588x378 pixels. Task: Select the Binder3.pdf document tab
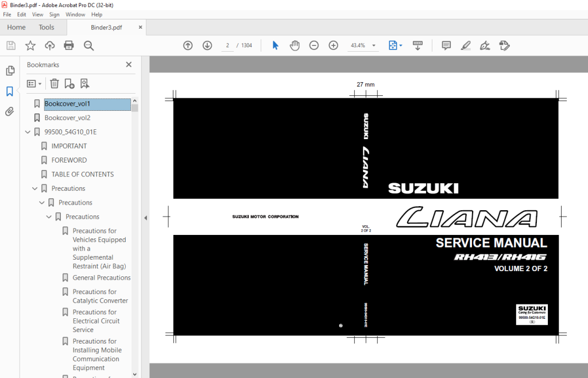coord(106,28)
